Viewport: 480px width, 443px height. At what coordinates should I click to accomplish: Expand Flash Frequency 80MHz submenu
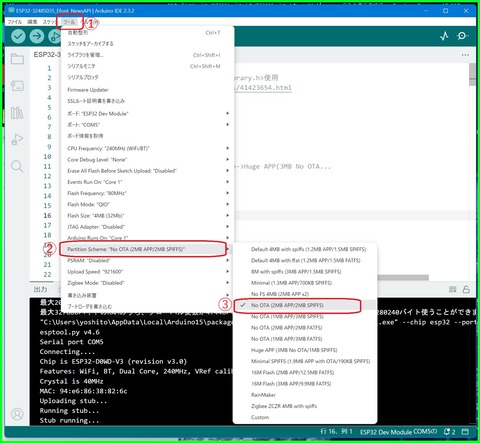(x=147, y=193)
